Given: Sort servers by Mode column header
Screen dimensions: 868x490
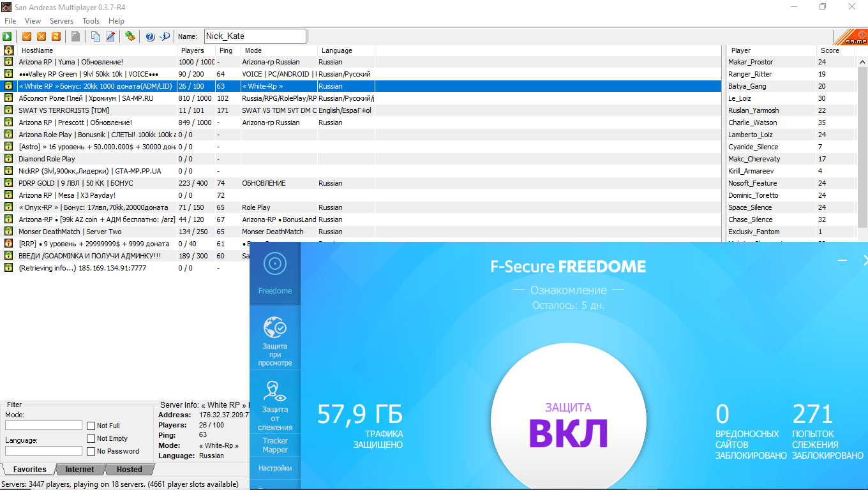Looking at the screenshot, I should coord(279,50).
